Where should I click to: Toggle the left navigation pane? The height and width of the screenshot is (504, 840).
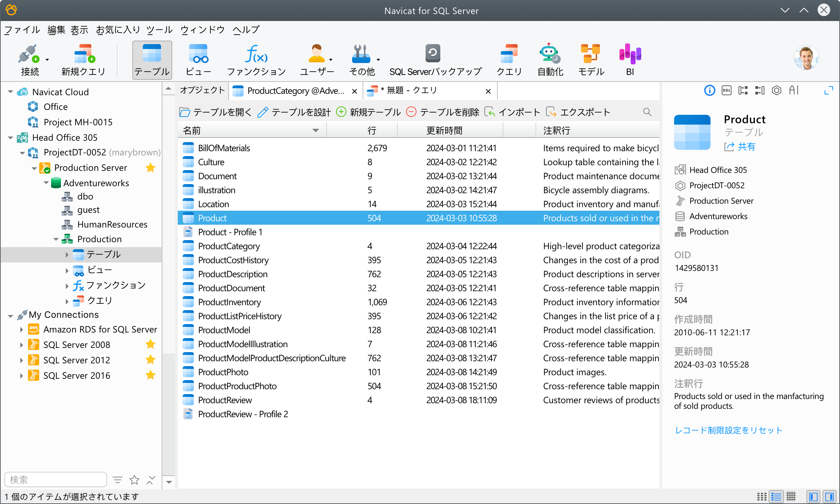tap(813, 497)
